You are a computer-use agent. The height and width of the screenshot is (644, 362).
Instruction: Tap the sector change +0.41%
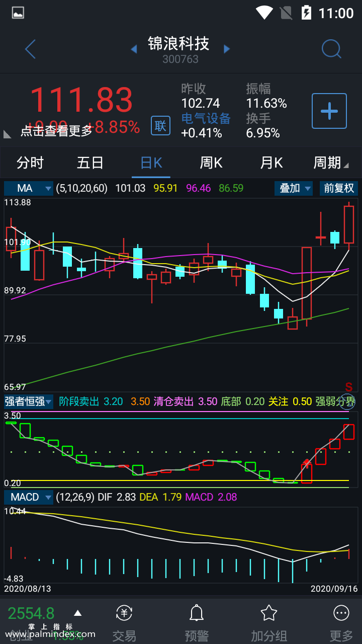coord(202,133)
